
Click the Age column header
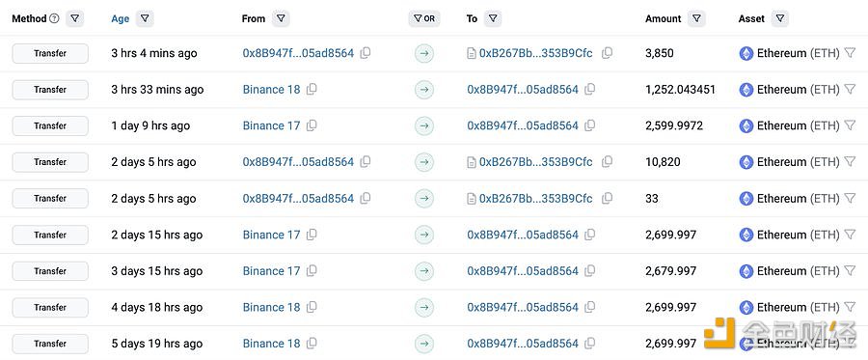121,19
